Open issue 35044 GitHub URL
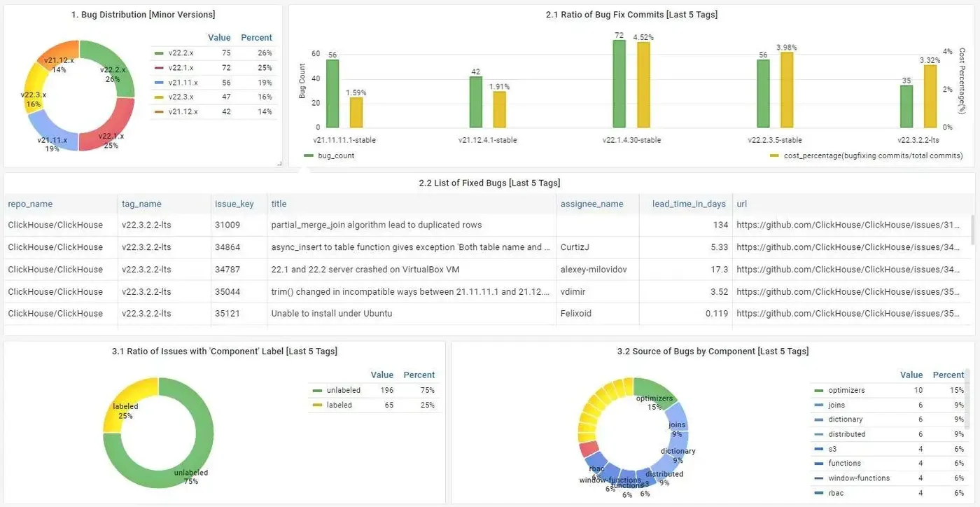Viewport: 980px width, 507px height. click(x=848, y=291)
